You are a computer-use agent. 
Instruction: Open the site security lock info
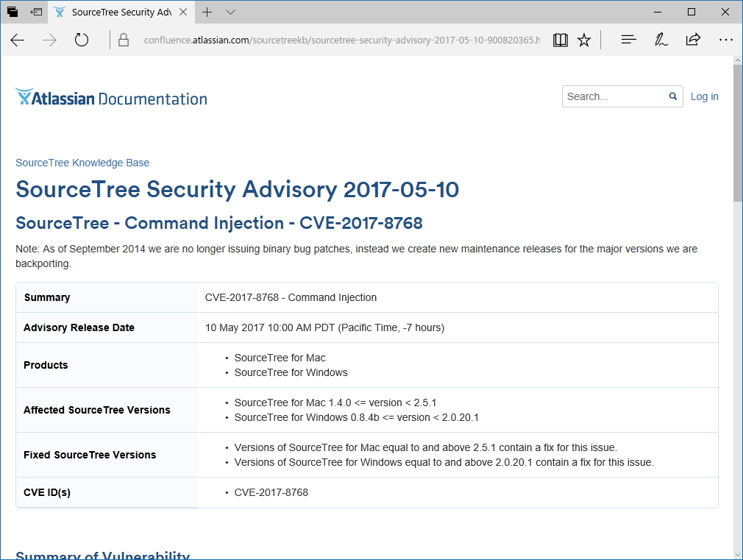tap(124, 40)
